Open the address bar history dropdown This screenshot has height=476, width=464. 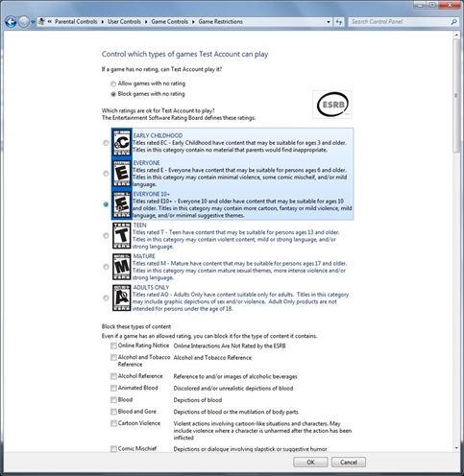point(329,22)
